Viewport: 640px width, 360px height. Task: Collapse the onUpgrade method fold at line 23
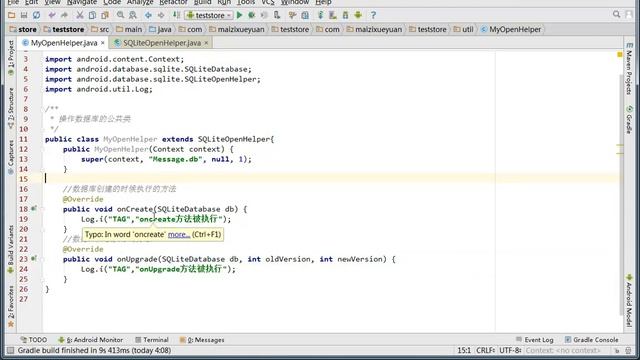click(42, 259)
